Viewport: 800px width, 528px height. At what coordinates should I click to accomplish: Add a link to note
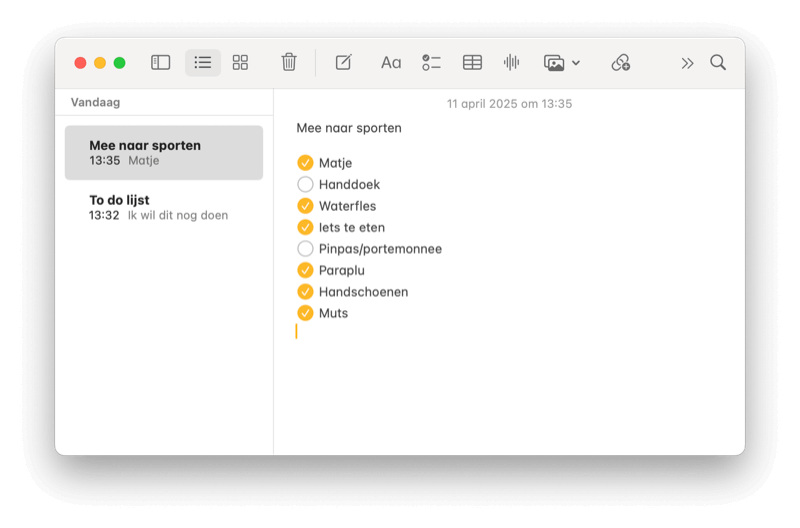pos(621,63)
